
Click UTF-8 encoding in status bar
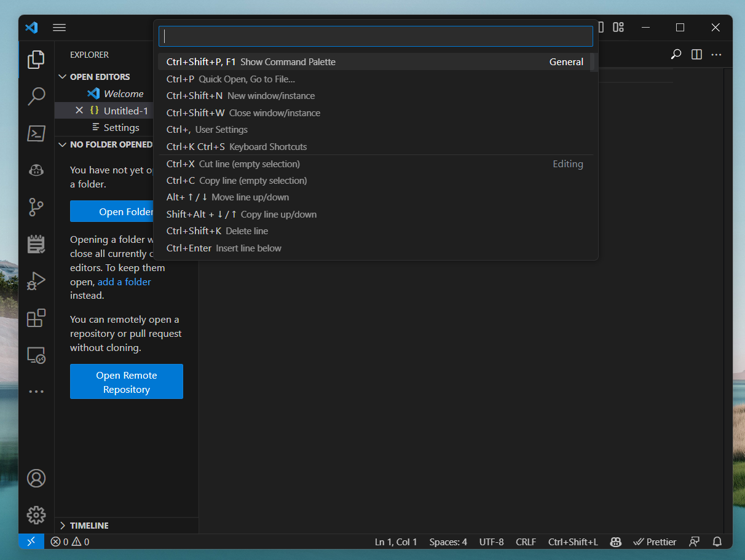coord(491,542)
